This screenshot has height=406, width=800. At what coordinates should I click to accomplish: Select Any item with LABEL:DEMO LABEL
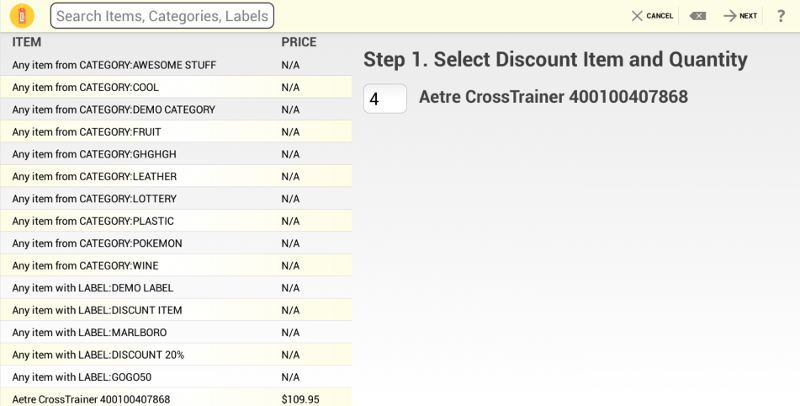point(176,288)
